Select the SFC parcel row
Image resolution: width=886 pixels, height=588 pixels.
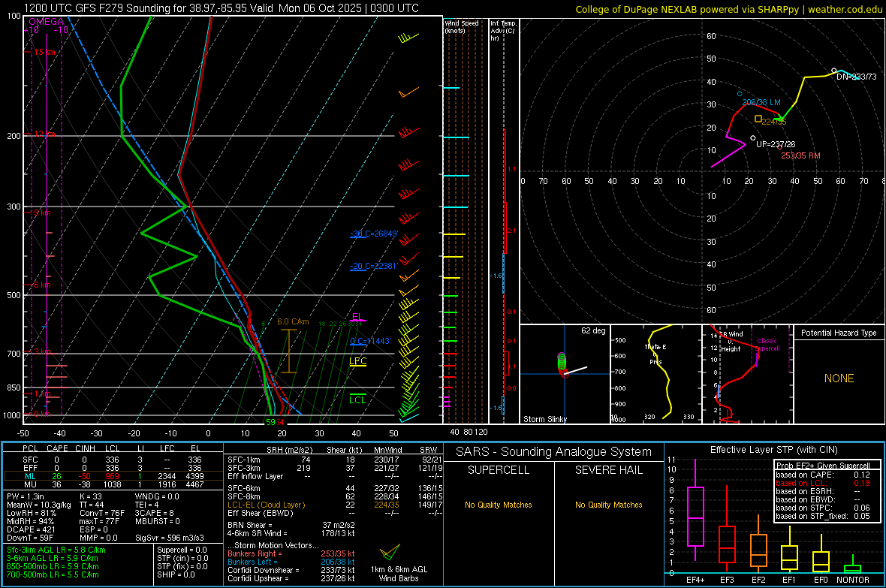[x=113, y=460]
